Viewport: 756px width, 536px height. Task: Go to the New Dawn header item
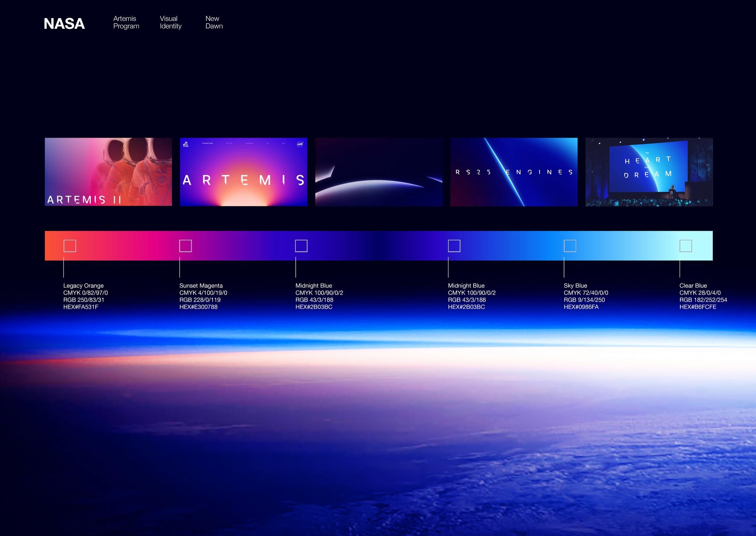214,22
